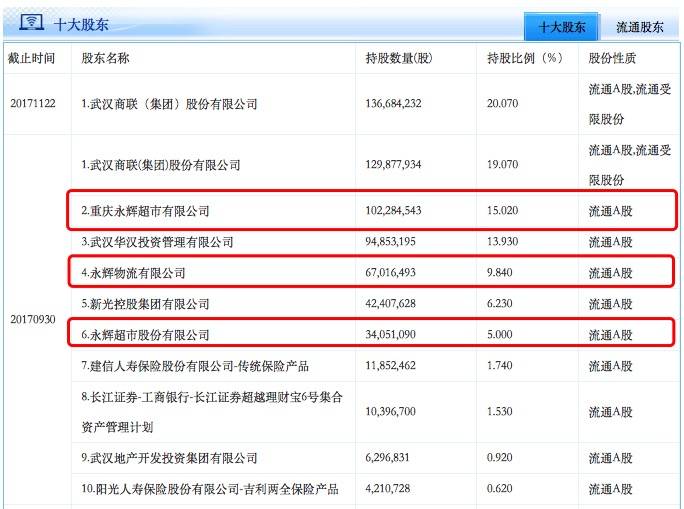Click the ratio value 19.070
Image resolution: width=684 pixels, height=509 pixels.
[x=503, y=164]
